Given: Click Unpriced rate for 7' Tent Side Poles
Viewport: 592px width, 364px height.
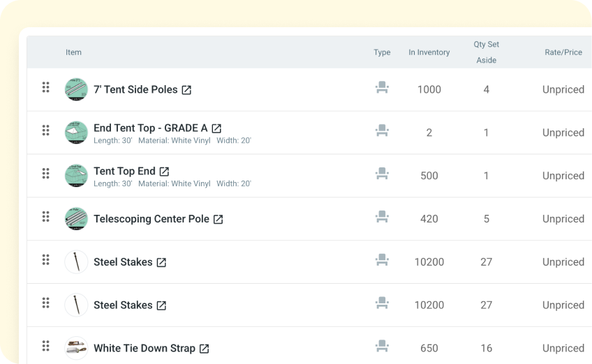Looking at the screenshot, I should pos(563,89).
